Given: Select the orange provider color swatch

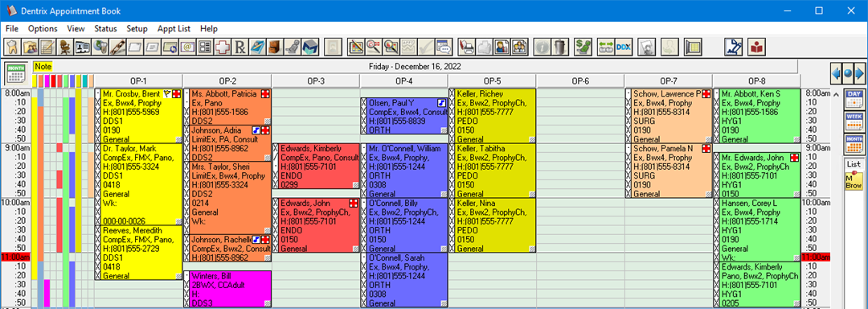Looking at the screenshot, I should pyautogui.click(x=40, y=80).
